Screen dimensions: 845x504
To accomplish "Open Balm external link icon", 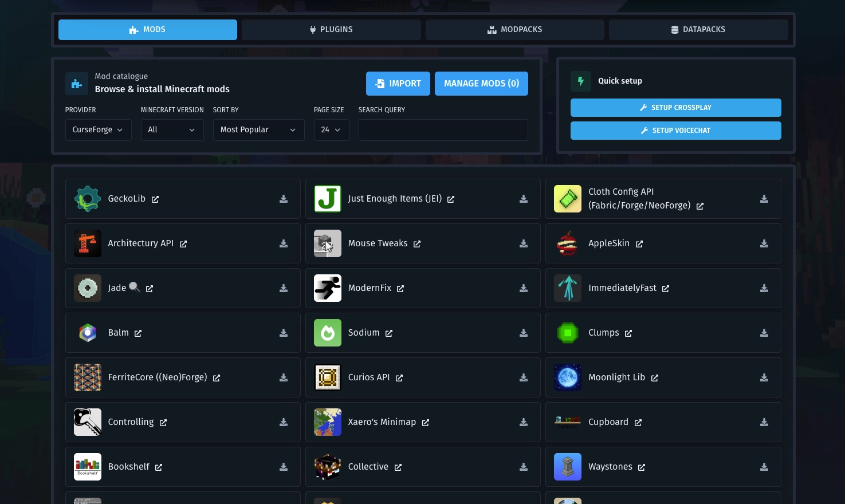I will (x=138, y=333).
